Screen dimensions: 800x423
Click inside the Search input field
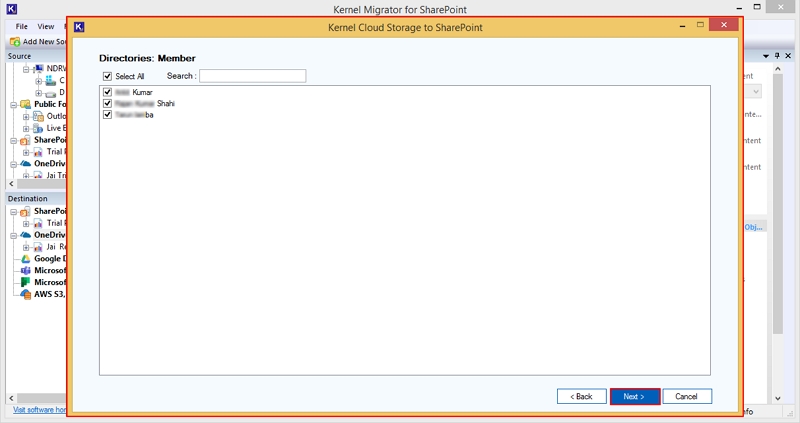(x=253, y=76)
